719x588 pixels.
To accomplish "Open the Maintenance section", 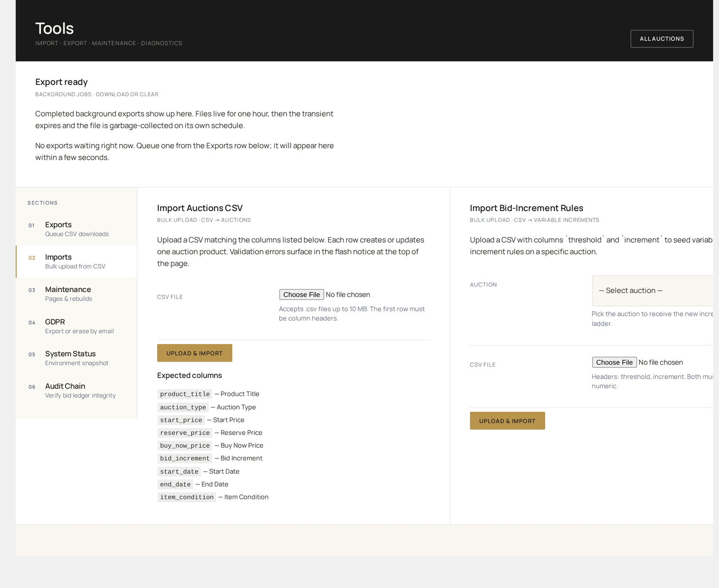I will (x=77, y=294).
